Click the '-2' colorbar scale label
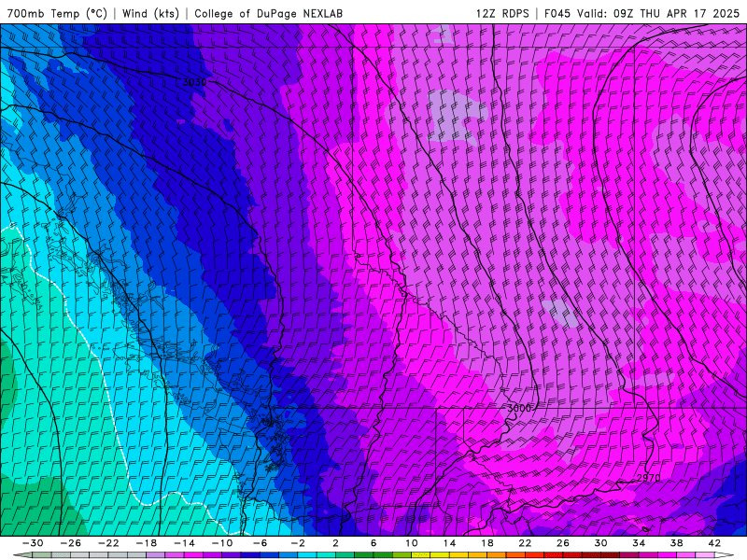This screenshot has height=560, width=747. (x=298, y=543)
